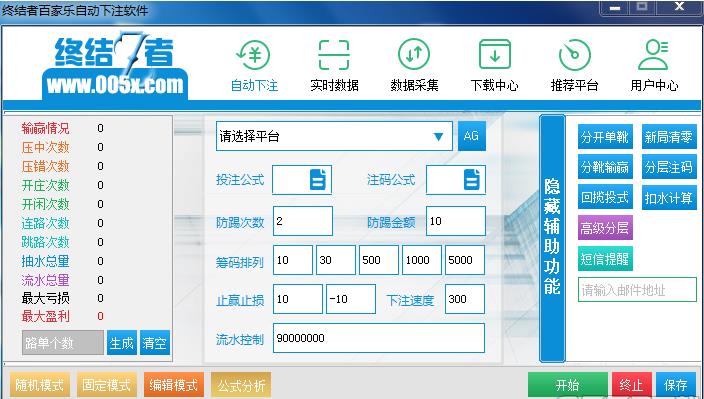Image resolution: width=704 pixels, height=399 pixels.
Task: Click the green 开始 start button
Action: (x=568, y=385)
